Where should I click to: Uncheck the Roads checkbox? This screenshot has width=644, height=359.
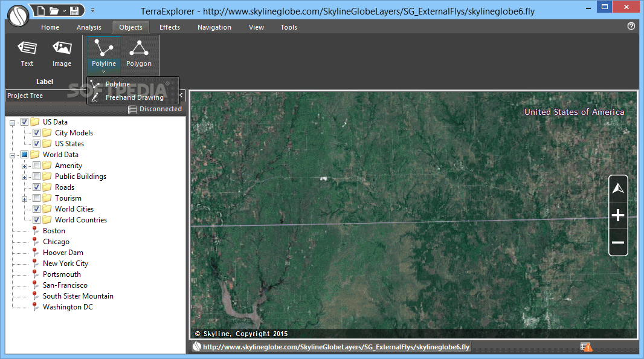37,187
